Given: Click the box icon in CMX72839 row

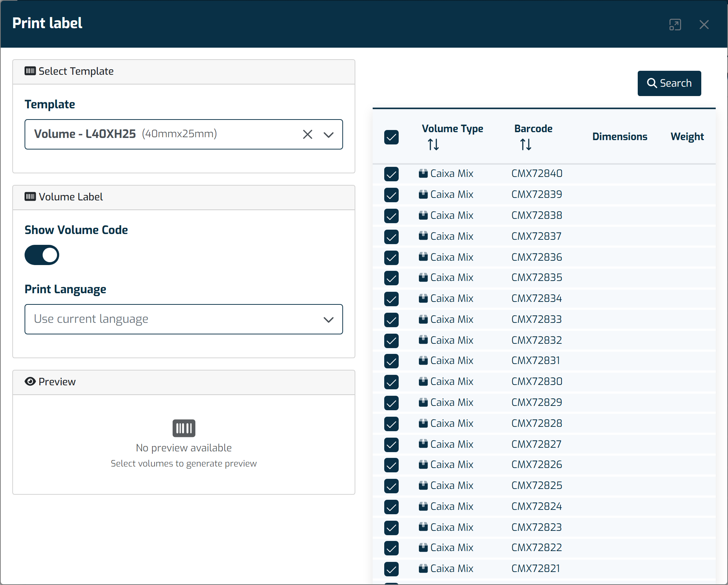Looking at the screenshot, I should coord(423,194).
